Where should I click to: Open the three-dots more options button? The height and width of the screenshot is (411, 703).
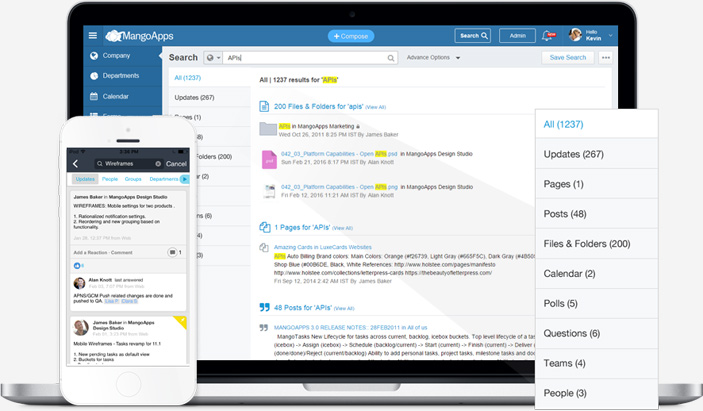[606, 58]
